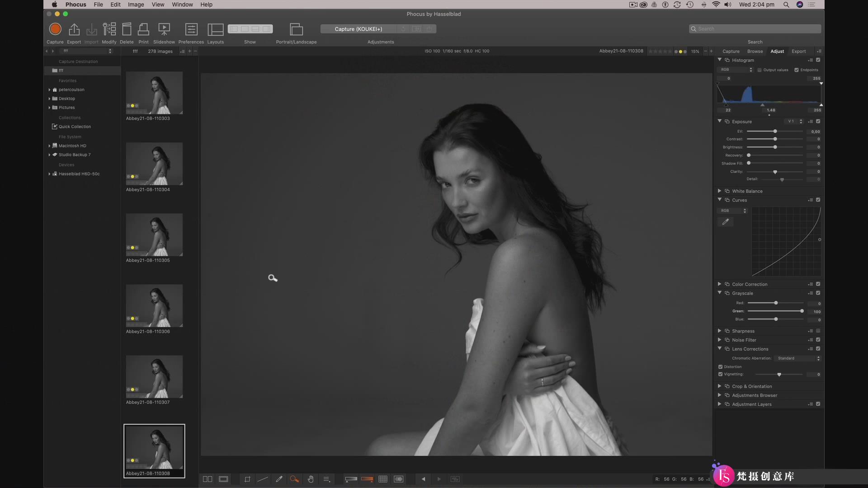Switch to the Capture tab

point(731,51)
